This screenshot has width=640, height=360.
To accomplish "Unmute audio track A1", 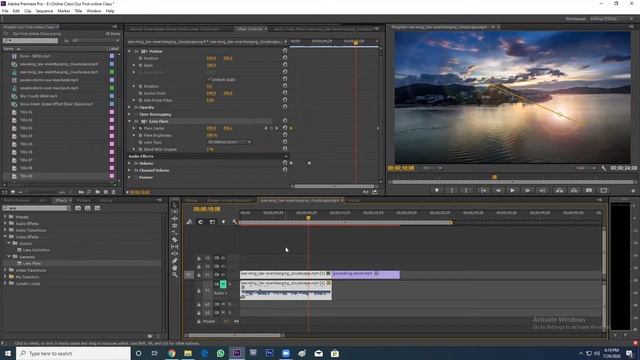I will 223,284.
